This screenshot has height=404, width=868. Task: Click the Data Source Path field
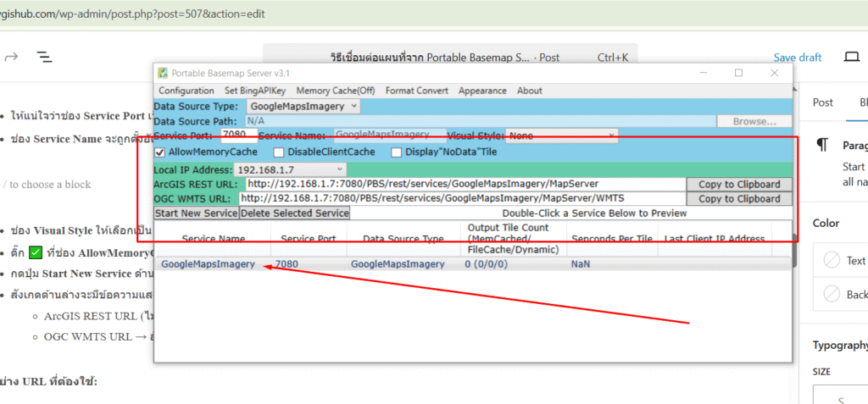480,121
